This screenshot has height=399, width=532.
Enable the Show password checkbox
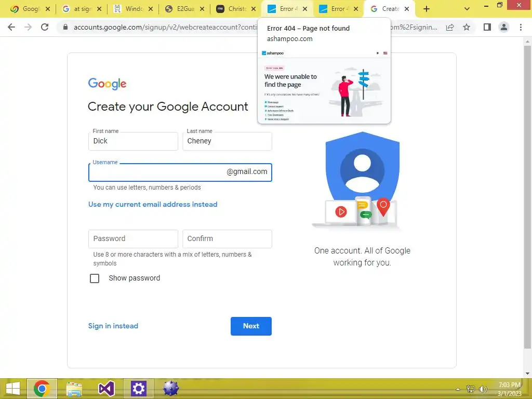click(x=95, y=278)
